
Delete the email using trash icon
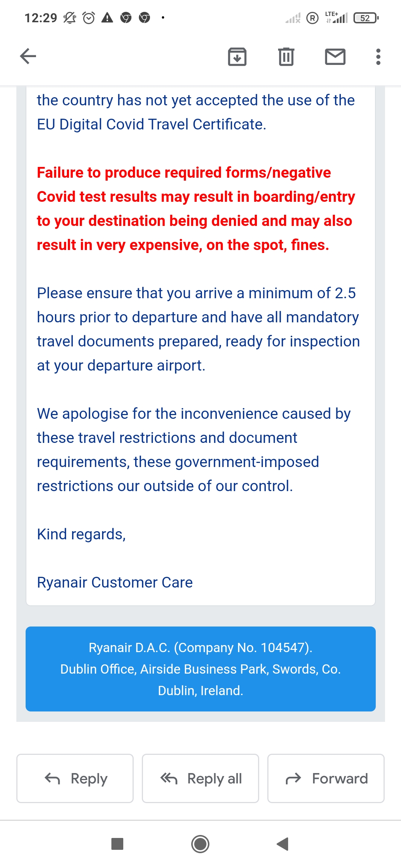286,57
